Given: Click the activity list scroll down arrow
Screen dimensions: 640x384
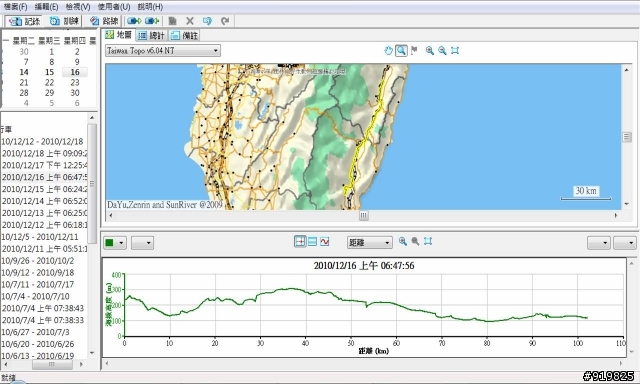Looking at the screenshot, I should pos(92,353).
